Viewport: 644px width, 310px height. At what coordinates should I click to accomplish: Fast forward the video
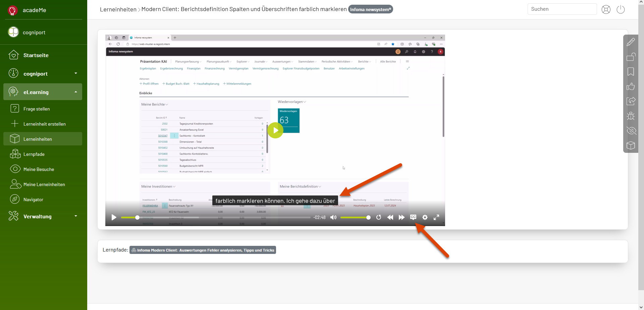pyautogui.click(x=401, y=217)
